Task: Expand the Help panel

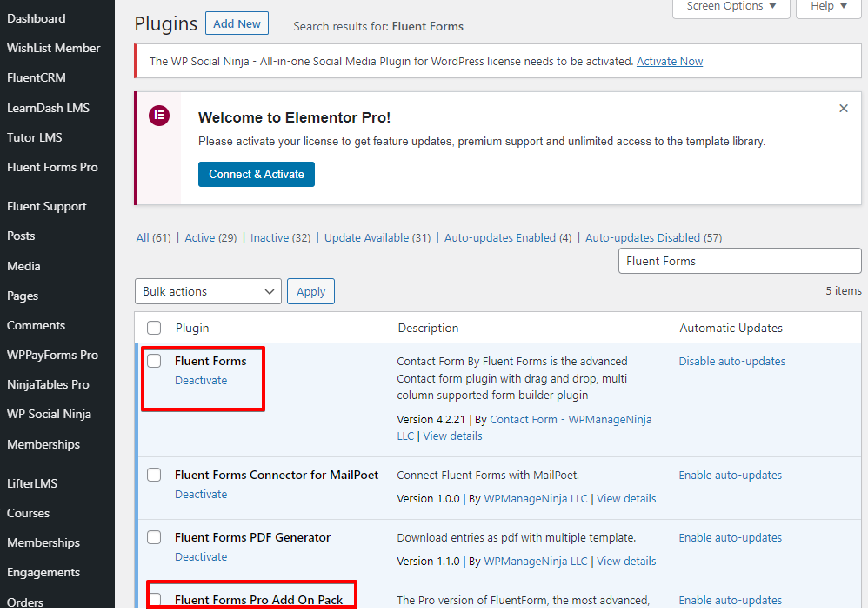Action: (829, 7)
